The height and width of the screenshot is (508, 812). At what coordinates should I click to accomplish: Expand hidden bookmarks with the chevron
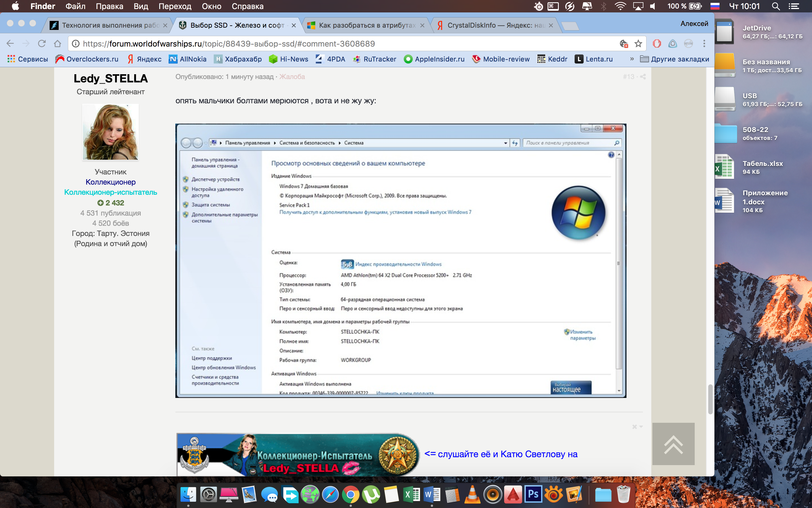[632, 59]
